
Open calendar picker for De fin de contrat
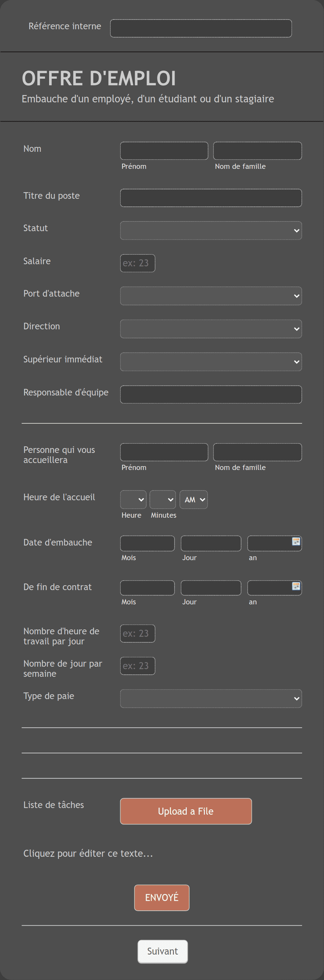click(x=296, y=586)
